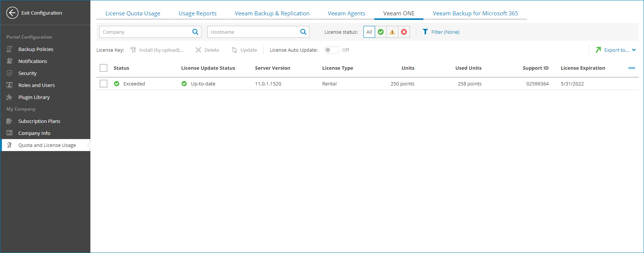
Task: Click the Plugin Library puzzle icon
Action: click(9, 97)
